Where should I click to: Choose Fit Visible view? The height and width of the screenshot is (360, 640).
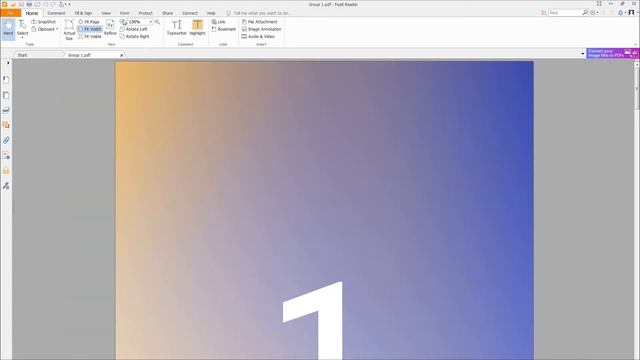point(90,36)
